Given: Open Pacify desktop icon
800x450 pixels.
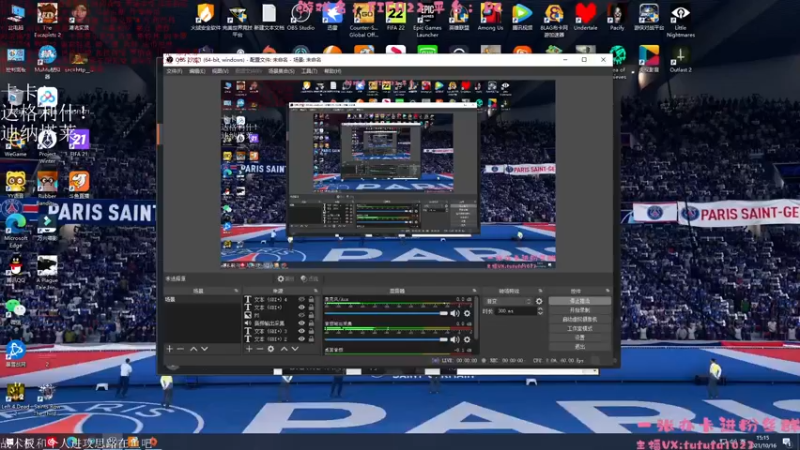Looking at the screenshot, I should tap(617, 18).
